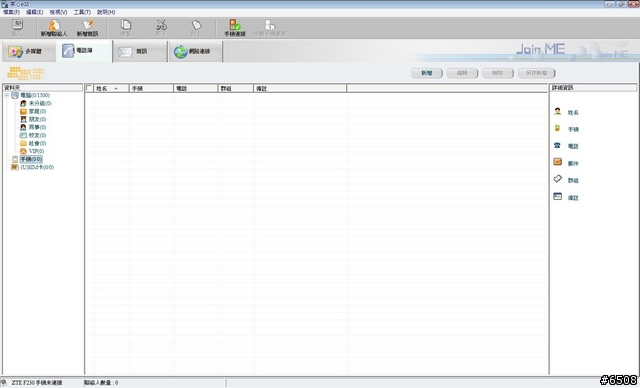
Task: Select the VIP(0) group
Action: click(36, 151)
